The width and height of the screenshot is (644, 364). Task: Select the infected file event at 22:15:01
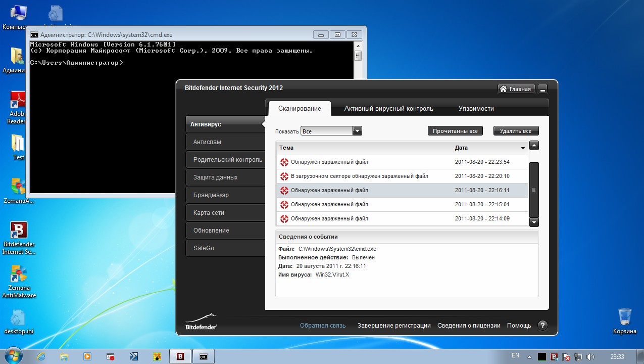[x=402, y=205]
